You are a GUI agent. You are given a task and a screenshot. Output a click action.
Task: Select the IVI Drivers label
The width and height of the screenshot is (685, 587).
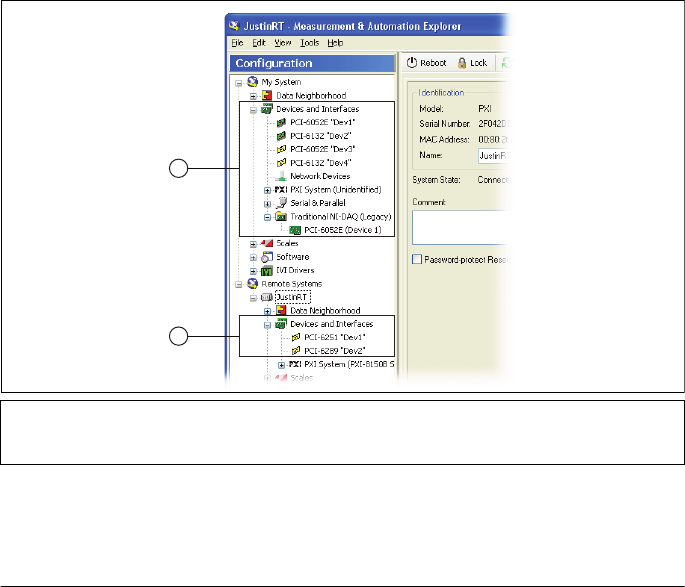coord(295,270)
